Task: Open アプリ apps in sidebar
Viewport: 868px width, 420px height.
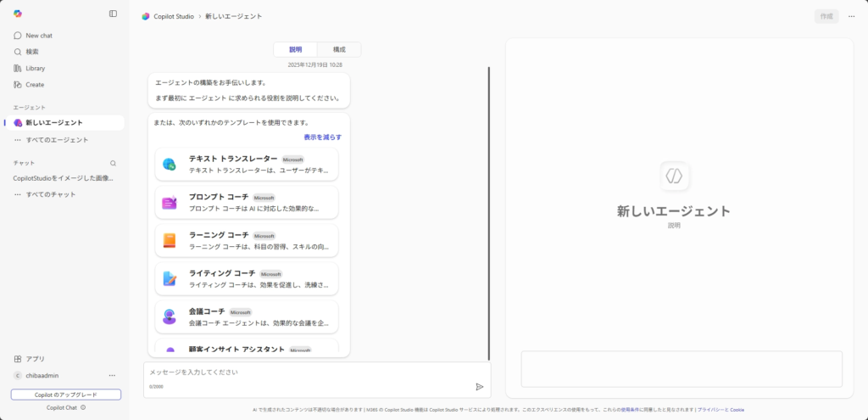Action: 35,359
